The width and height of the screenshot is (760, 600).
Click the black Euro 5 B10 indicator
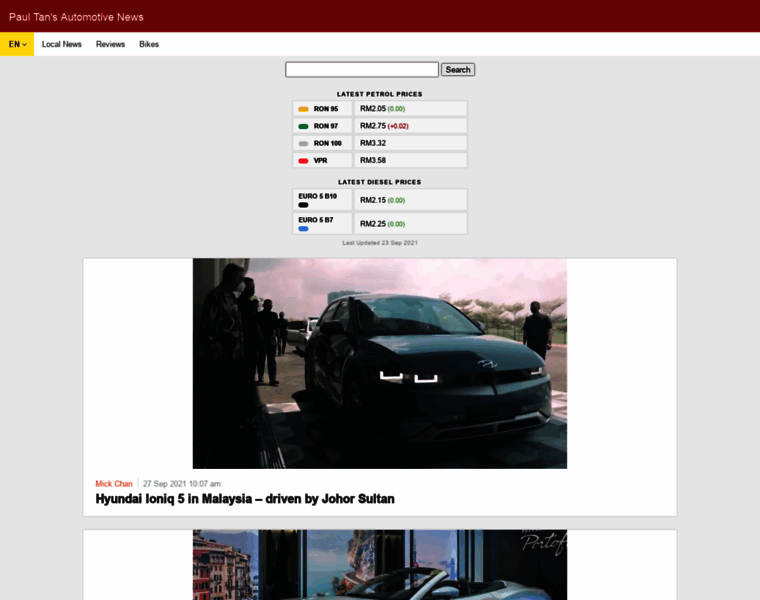tap(303, 205)
